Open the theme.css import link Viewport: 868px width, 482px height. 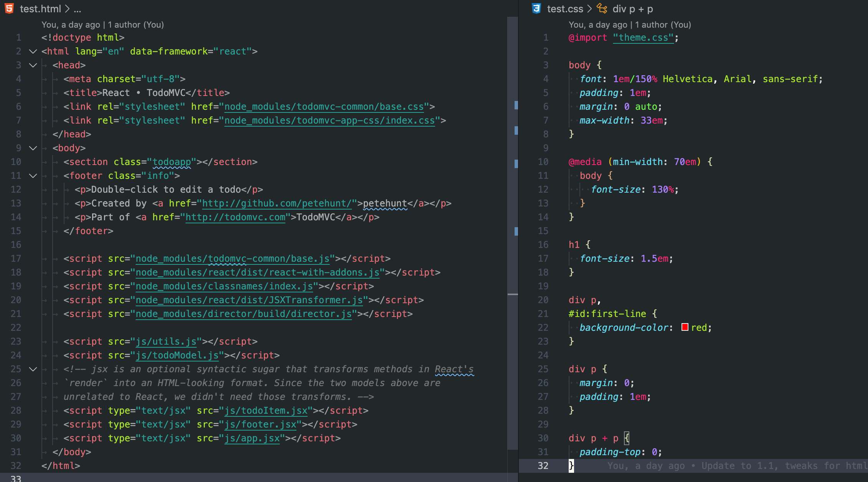pyautogui.click(x=644, y=37)
